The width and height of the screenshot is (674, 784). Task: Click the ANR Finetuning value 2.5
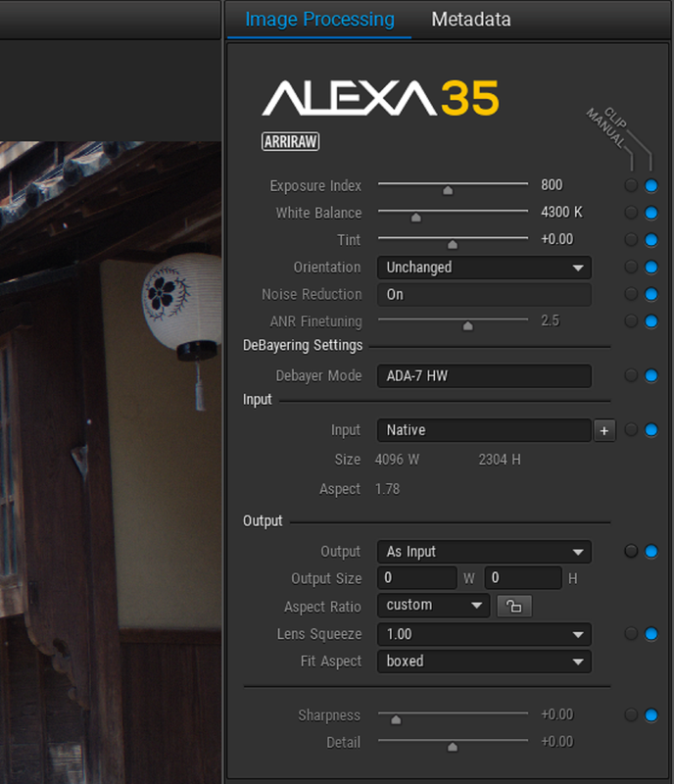tap(550, 320)
